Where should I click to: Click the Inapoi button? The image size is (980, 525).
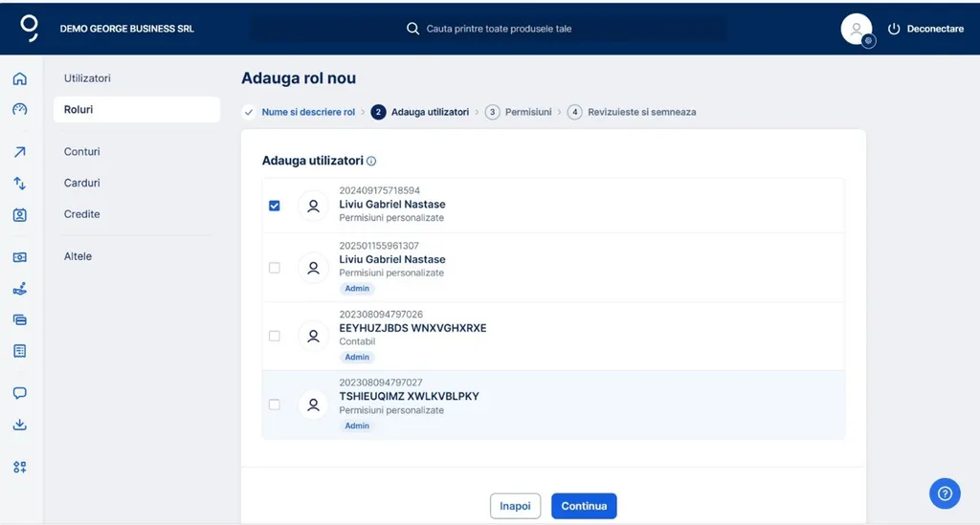515,506
